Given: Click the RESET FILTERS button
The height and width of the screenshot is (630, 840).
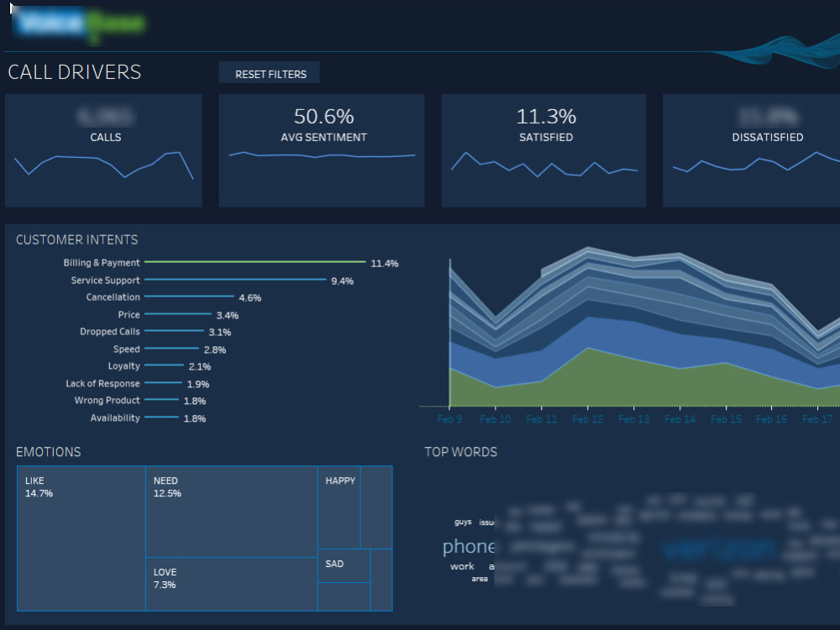Looking at the screenshot, I should tap(269, 73).
